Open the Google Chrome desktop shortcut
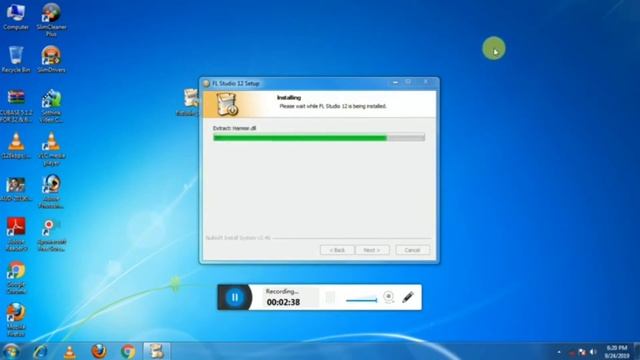 tap(16, 278)
